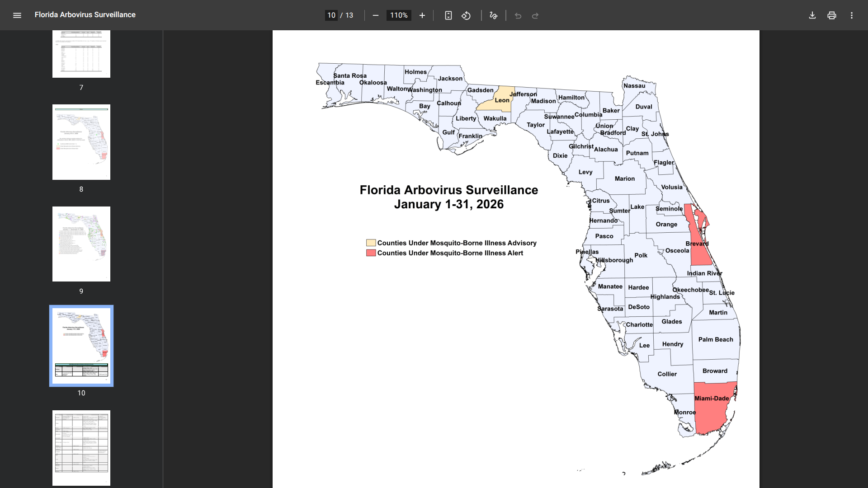Click the Advisory legend yellow swatch
Screen dimensions: 868x488
371,243
